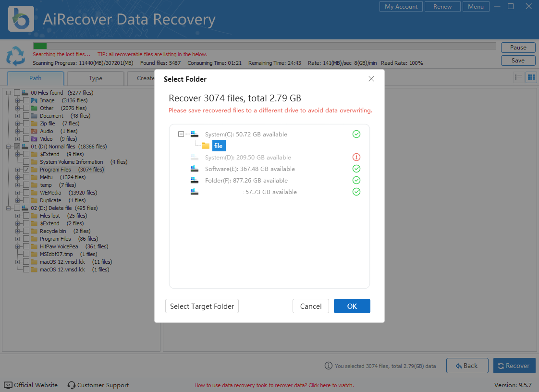Click the Software(E:) drive icon
The width and height of the screenshot is (539, 392).
(195, 169)
